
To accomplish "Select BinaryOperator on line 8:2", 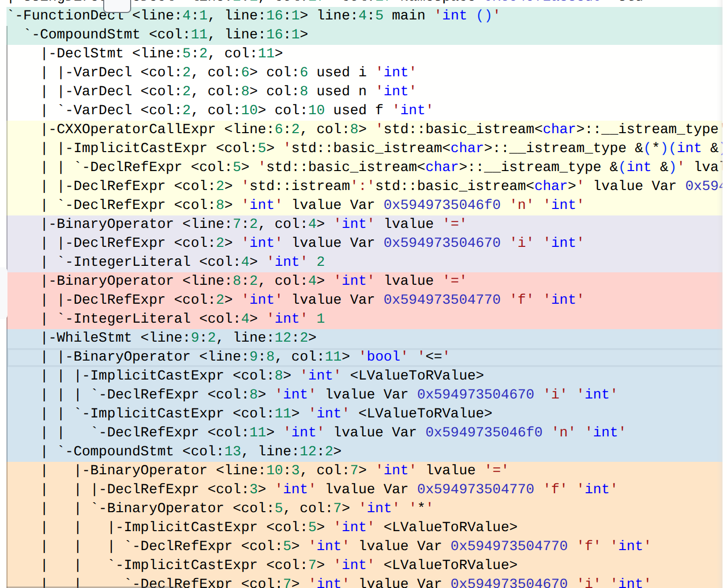I will 115,281.
